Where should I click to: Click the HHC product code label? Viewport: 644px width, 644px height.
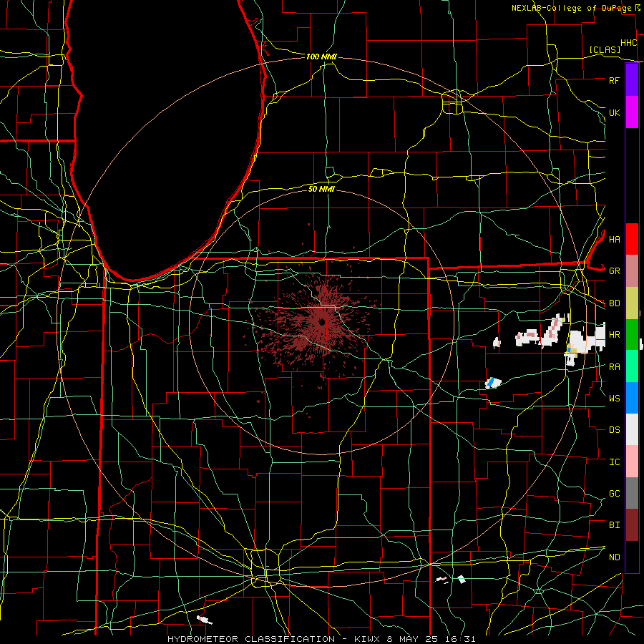point(628,43)
